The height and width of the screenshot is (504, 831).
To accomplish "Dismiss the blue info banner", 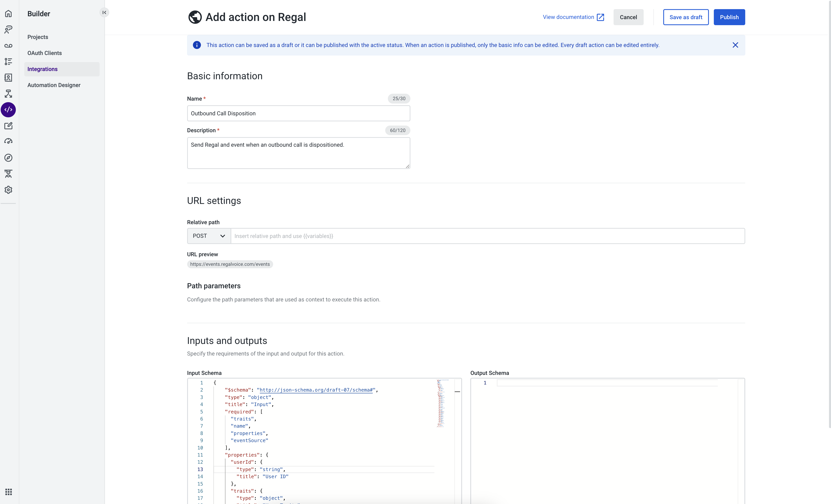I will pos(735,45).
